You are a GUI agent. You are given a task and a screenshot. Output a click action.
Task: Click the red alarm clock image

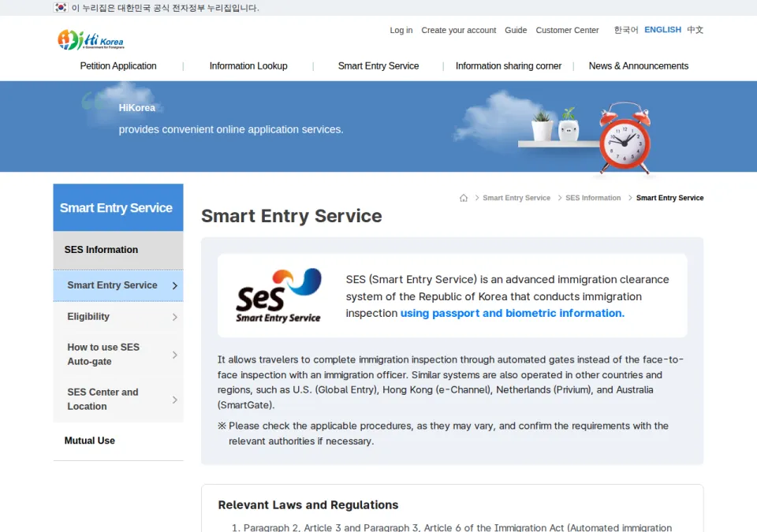[625, 138]
